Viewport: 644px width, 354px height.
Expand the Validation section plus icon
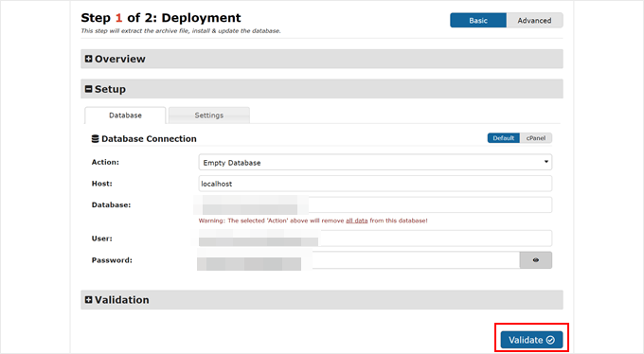click(x=88, y=300)
